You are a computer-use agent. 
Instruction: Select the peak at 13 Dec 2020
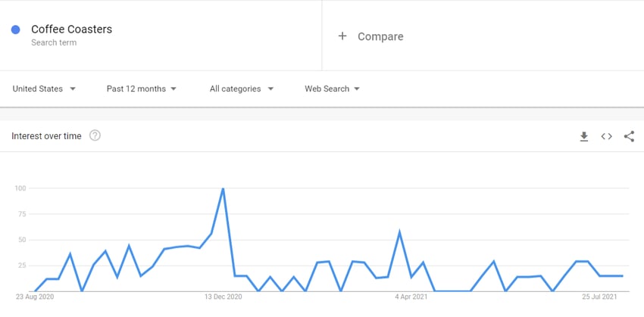coord(223,188)
